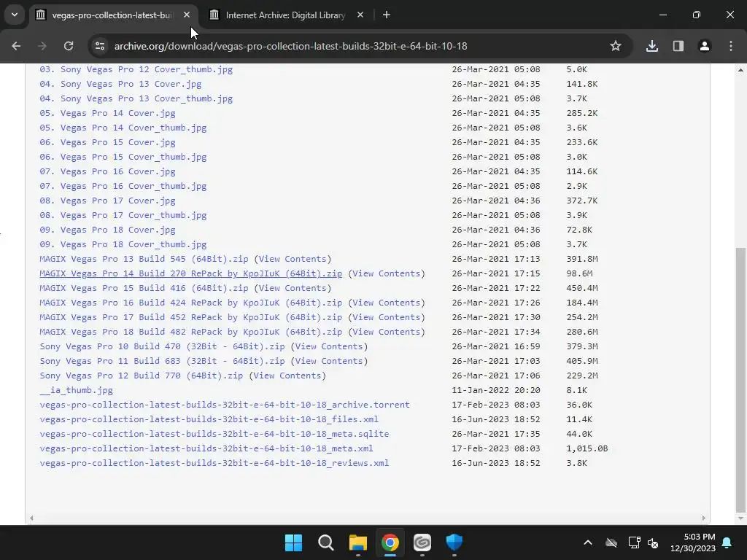View site information icon in address bar

coord(99,46)
